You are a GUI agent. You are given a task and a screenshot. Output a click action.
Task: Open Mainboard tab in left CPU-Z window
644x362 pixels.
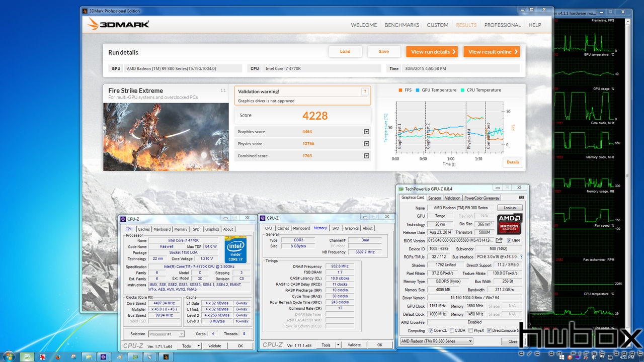click(162, 229)
